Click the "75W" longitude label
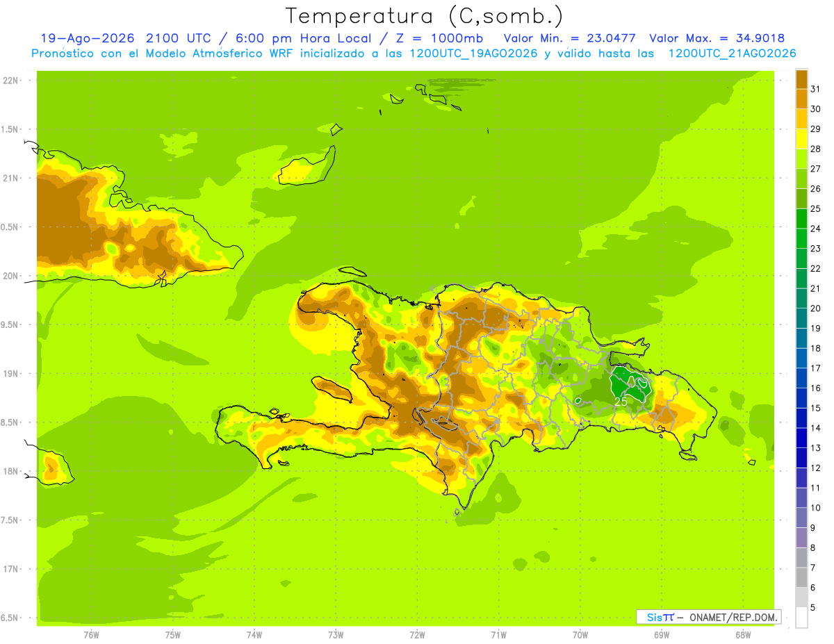The width and height of the screenshot is (834, 644). click(x=173, y=635)
